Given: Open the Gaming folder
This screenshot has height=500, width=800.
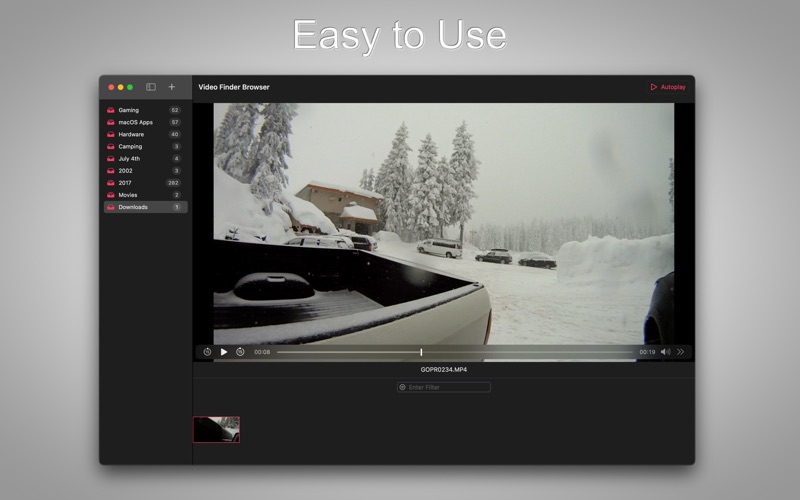Looking at the screenshot, I should pyautogui.click(x=145, y=110).
